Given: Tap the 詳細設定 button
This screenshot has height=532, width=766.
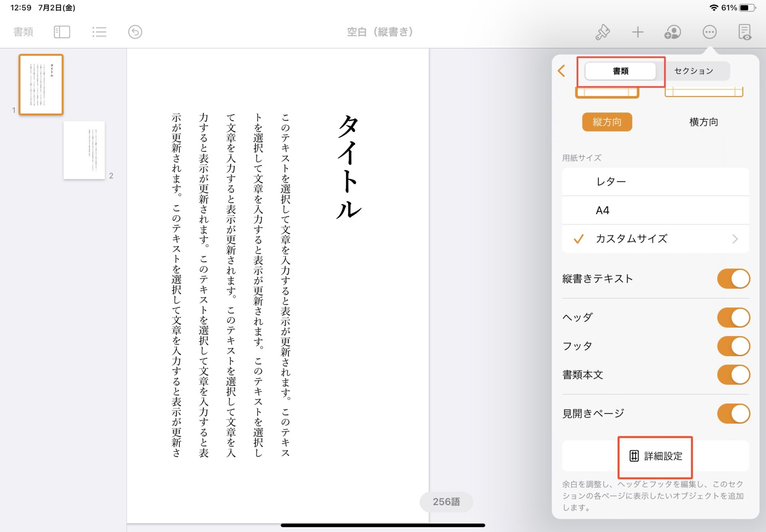Looking at the screenshot, I should [655, 456].
